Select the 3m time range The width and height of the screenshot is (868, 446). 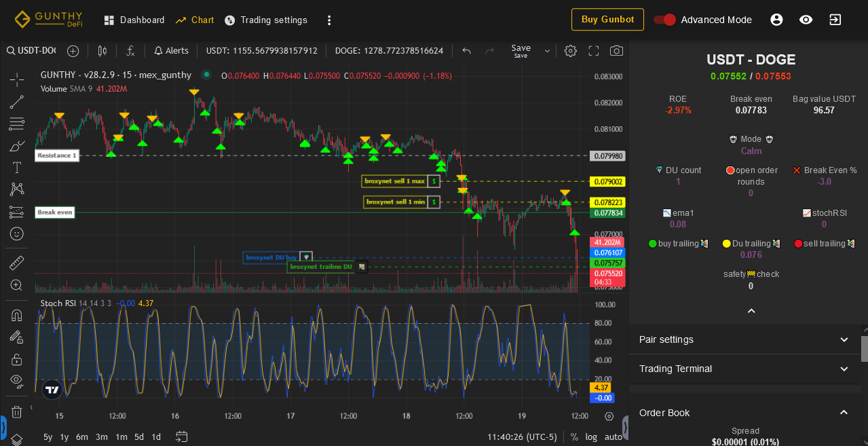click(x=102, y=437)
